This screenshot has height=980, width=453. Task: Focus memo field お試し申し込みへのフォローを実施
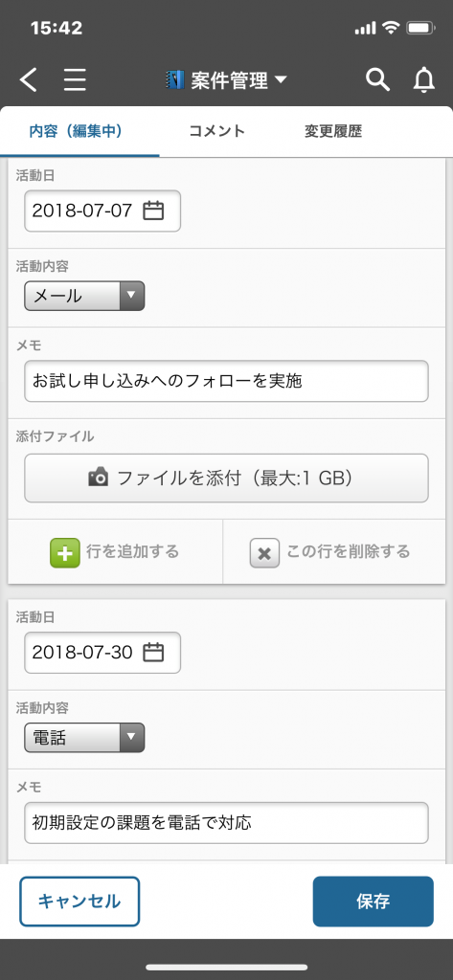point(226,381)
